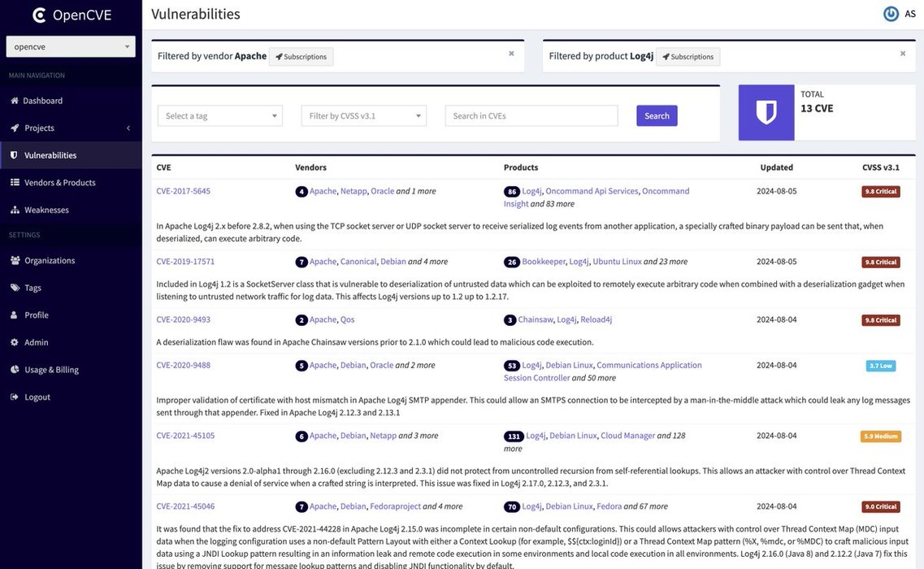Image resolution: width=924 pixels, height=569 pixels.
Task: Close the Apache vendor filter
Action: (x=511, y=54)
